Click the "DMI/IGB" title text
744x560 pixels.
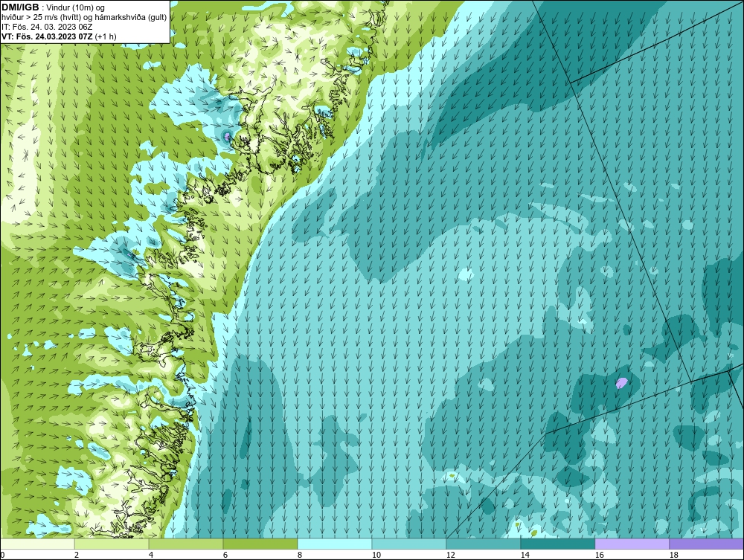(x=20, y=7)
